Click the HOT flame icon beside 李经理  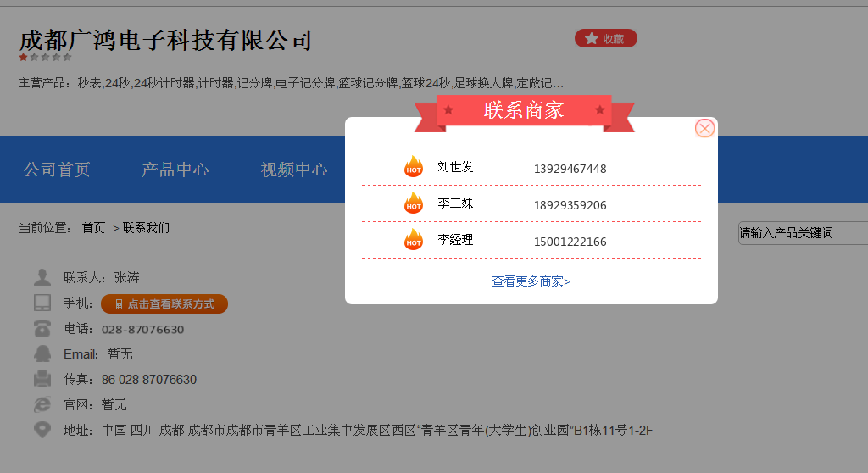pyautogui.click(x=414, y=239)
